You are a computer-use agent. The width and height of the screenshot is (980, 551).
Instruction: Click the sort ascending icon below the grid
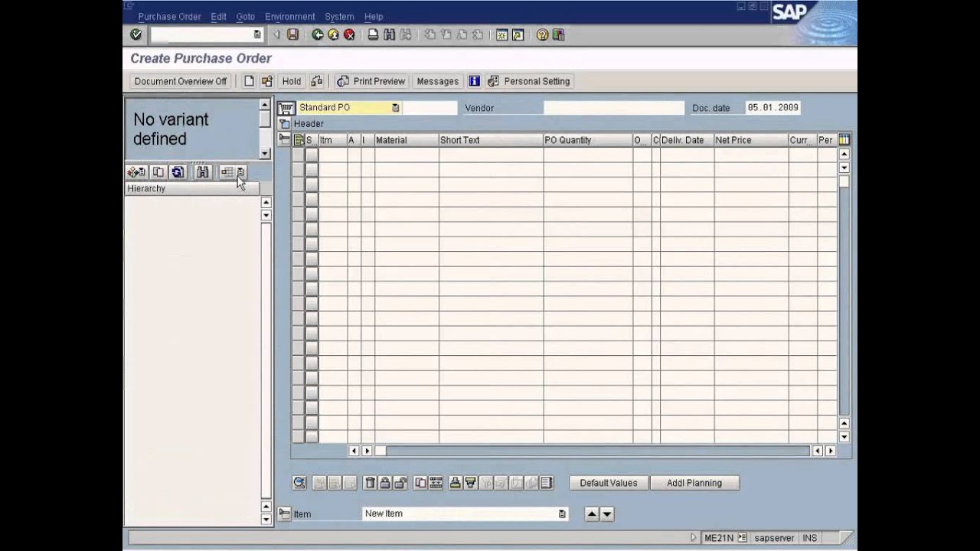[455, 483]
